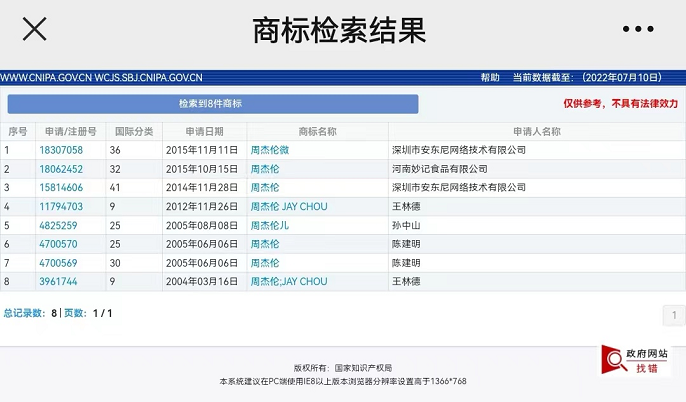Image resolution: width=686 pixels, height=402 pixels.
Task: Open registration number 18307058
Action: (61, 150)
